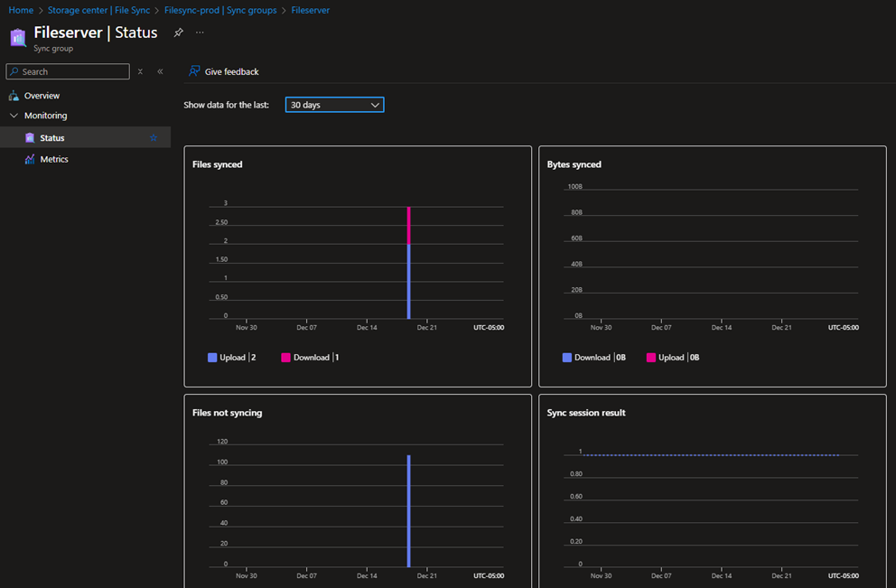Select Status in the Monitoring menu

[52, 138]
